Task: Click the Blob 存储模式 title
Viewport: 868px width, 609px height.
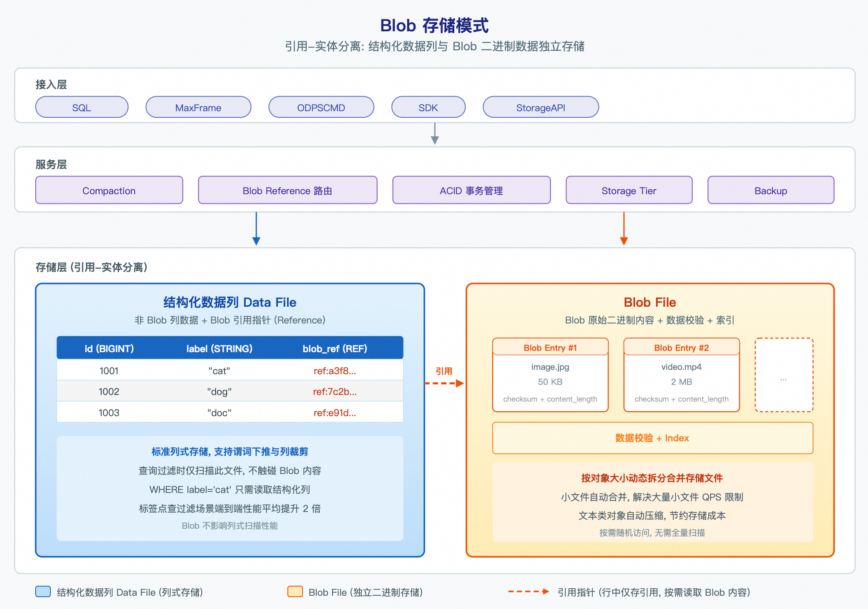Action: tap(434, 26)
